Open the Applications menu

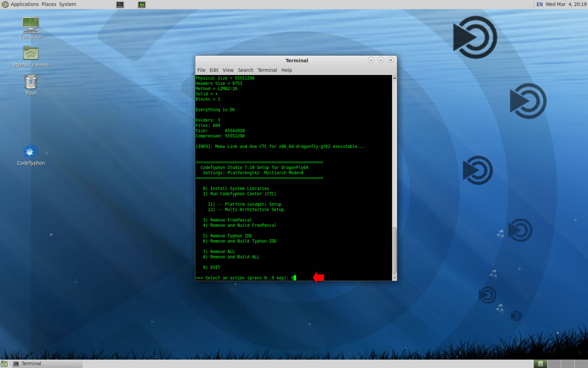tap(24, 4)
